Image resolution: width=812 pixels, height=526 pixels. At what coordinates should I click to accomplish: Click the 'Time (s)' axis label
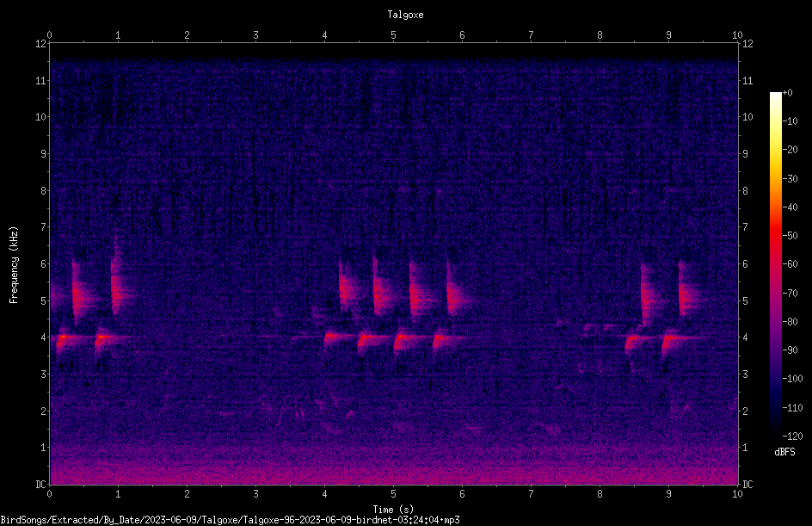point(393,510)
